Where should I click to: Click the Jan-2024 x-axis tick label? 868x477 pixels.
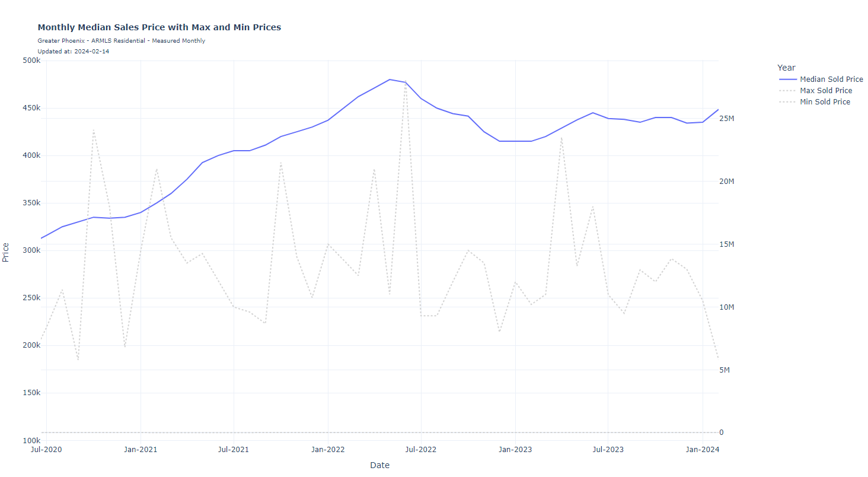[x=703, y=450]
